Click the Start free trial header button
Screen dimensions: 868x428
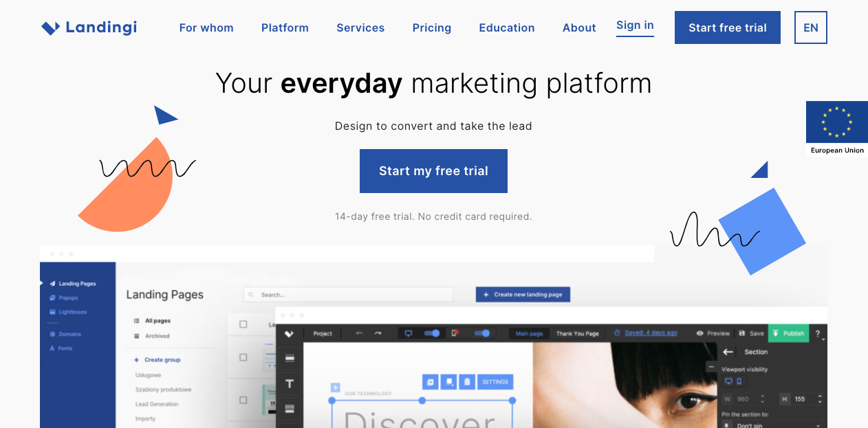(728, 27)
